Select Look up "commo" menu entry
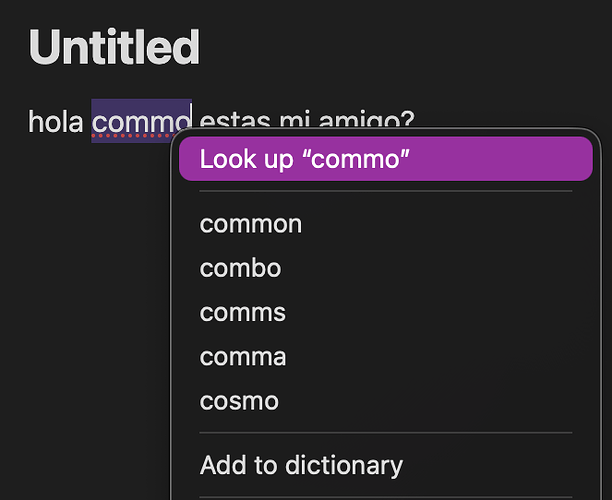Screen dimensions: 612x500 tap(385, 160)
